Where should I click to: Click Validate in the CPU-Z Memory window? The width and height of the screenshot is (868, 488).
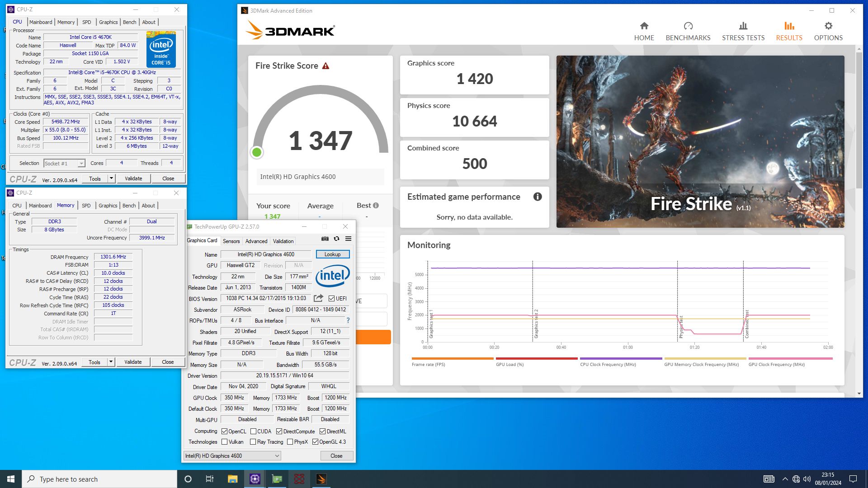(x=133, y=362)
